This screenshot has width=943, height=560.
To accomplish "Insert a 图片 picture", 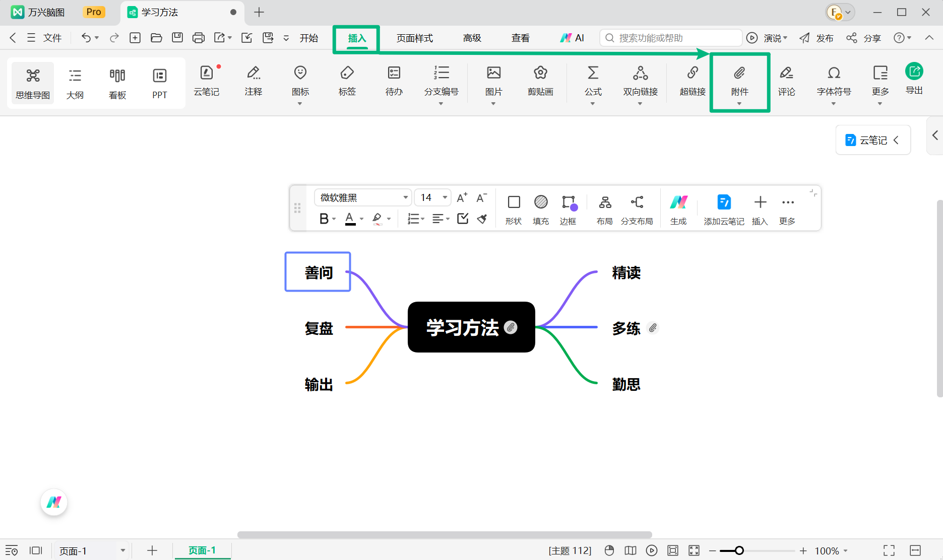I will tap(494, 84).
